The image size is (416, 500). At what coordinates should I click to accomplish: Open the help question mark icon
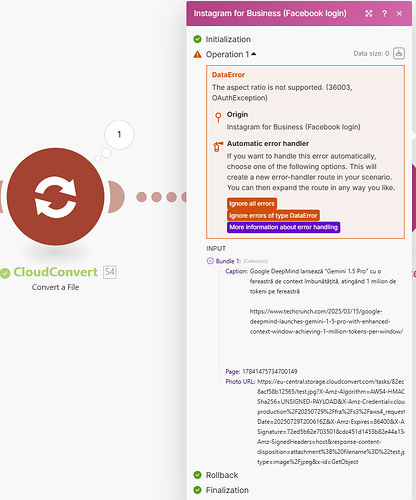(384, 13)
